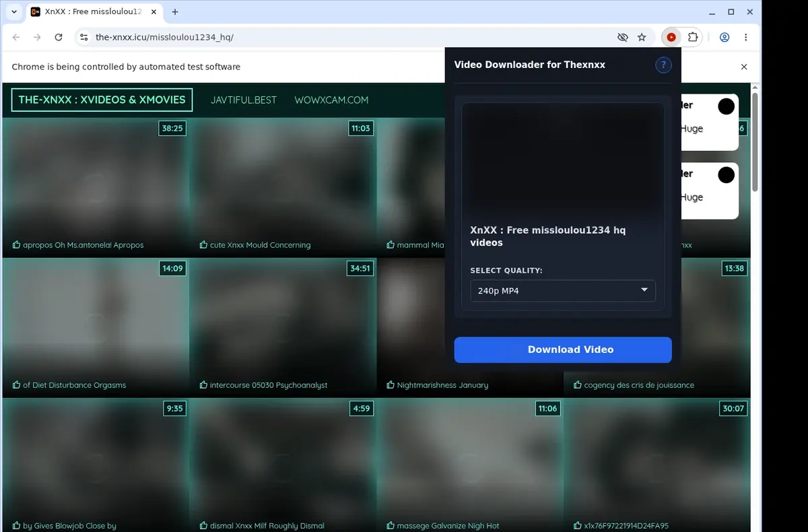Open video titled 'cute Xnxx Mould Concerning'
This screenshot has height=532, width=808.
260,245
